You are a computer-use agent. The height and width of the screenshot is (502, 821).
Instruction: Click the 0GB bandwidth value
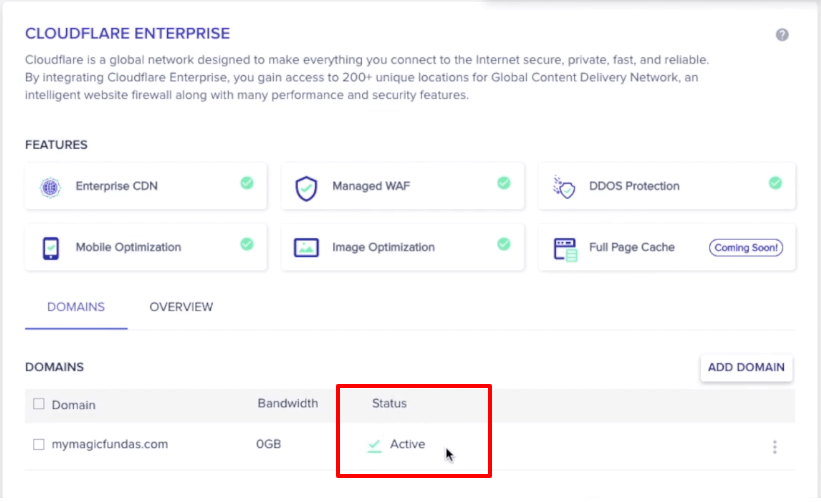click(x=269, y=444)
